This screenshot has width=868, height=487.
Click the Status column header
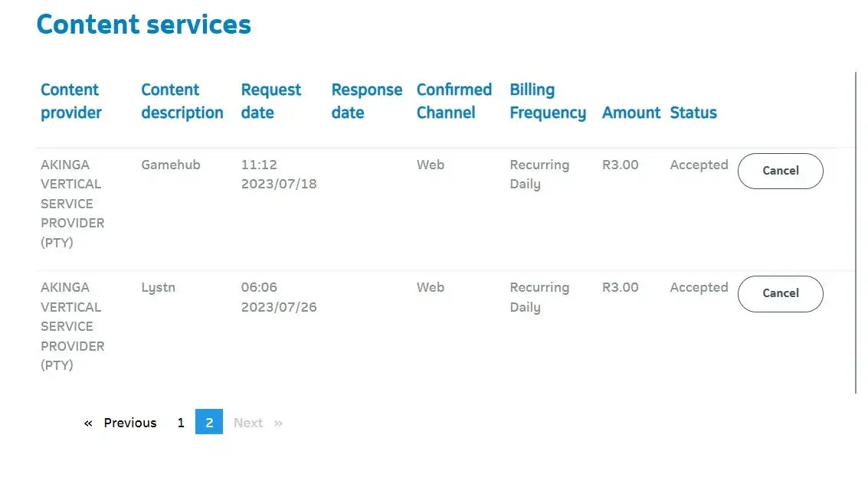(693, 113)
